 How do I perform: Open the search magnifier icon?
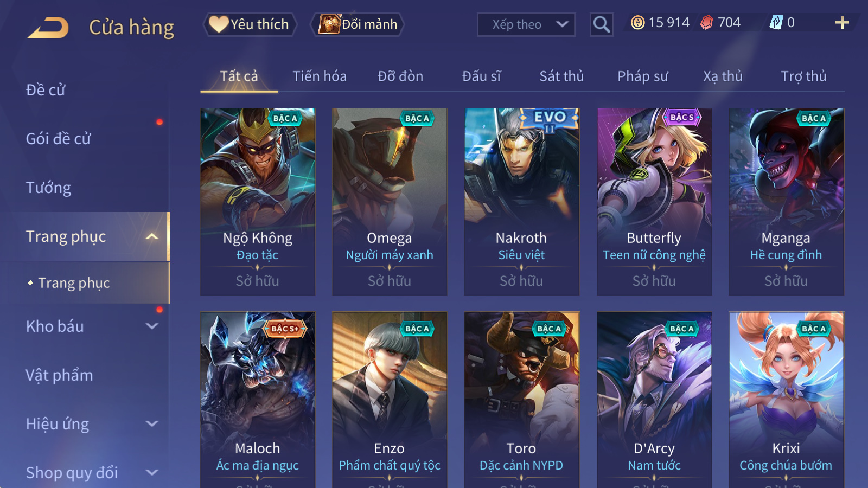pyautogui.click(x=602, y=24)
